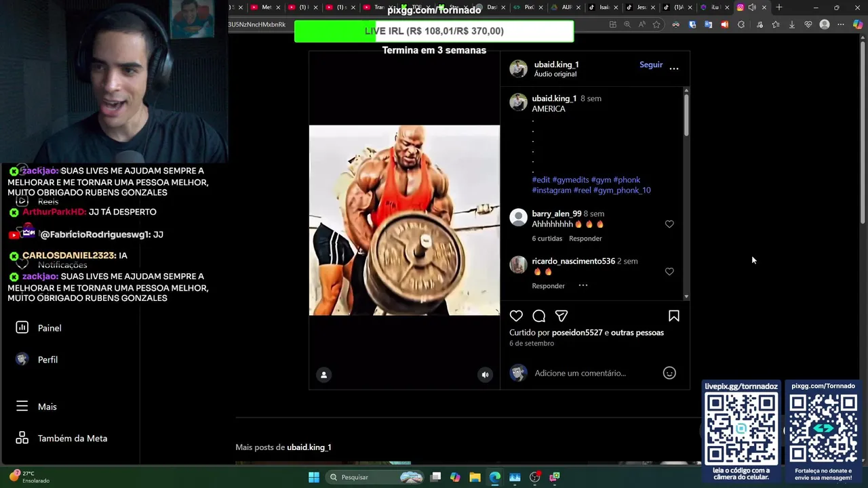The width and height of the screenshot is (868, 488).
Task: Add page to favorites with the star icon
Action: pos(656,24)
